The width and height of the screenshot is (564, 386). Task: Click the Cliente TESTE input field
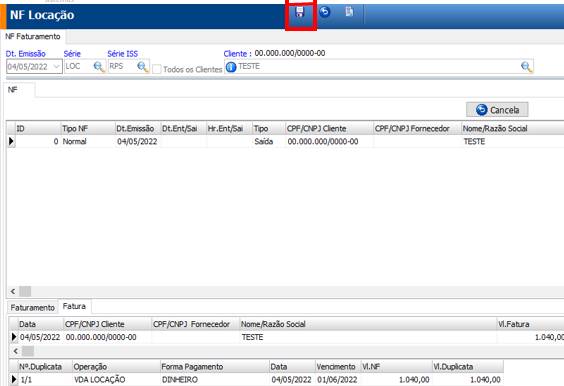click(378, 67)
